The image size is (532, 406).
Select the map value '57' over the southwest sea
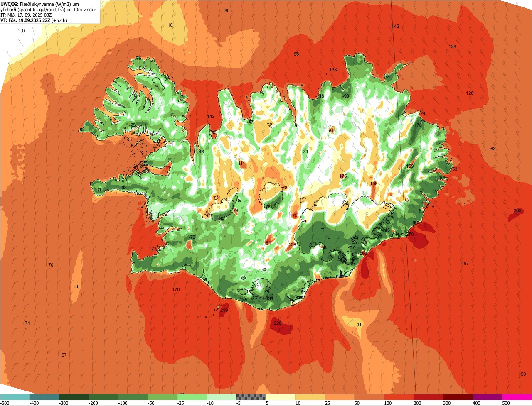(x=64, y=355)
